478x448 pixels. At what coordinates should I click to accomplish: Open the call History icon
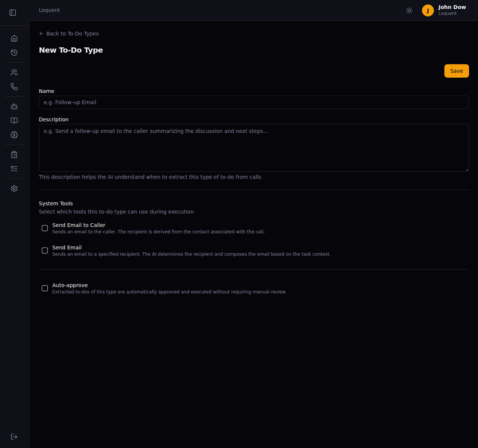click(14, 53)
